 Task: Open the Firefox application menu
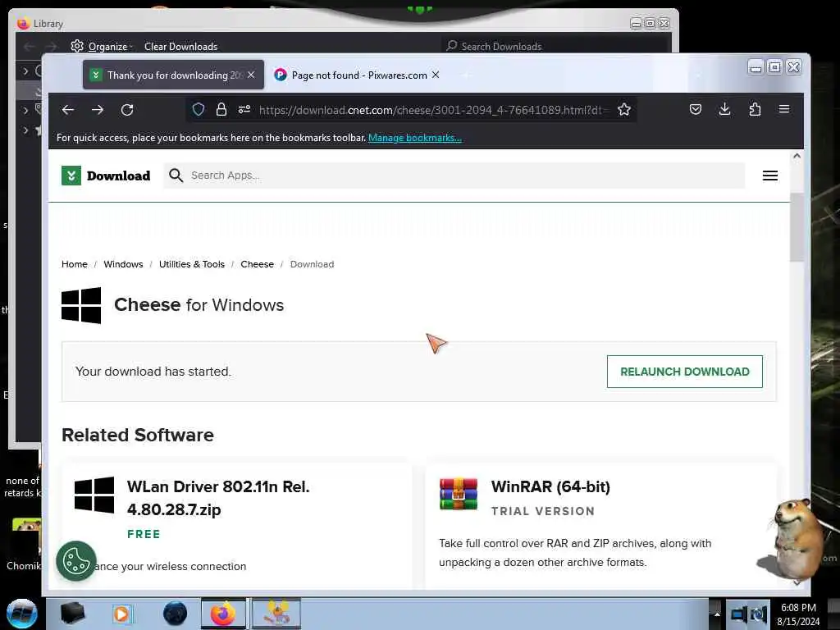[784, 109]
